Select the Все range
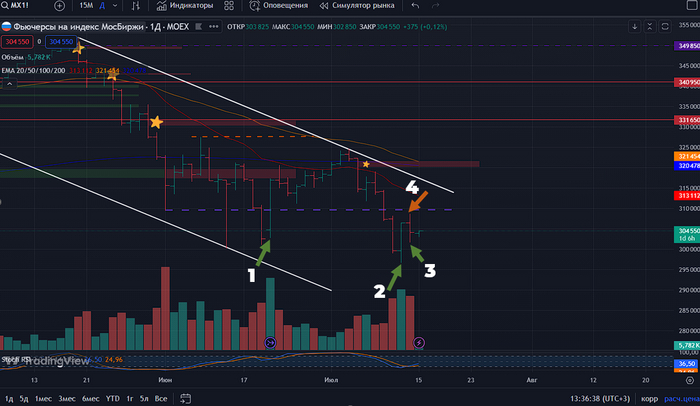This screenshot has width=700, height=406. tap(161, 398)
